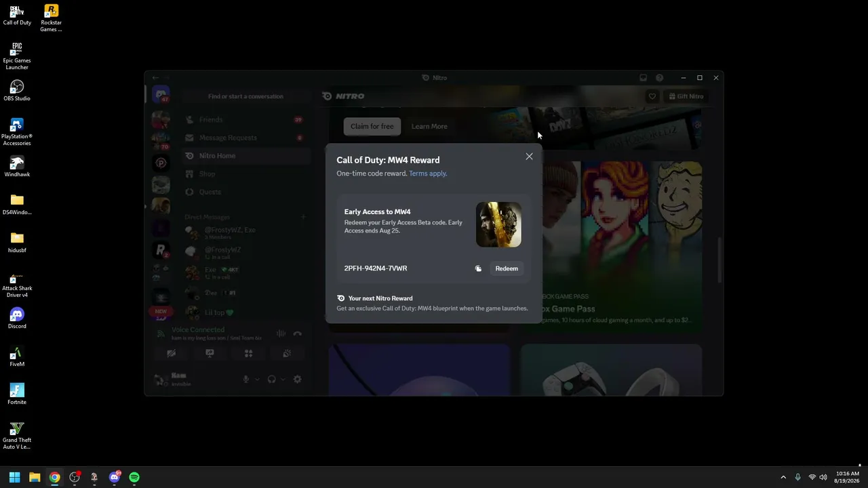This screenshot has height=488, width=868.
Task: Select Attack Shark Driver v4 desktop icon
Action: (x=17, y=284)
